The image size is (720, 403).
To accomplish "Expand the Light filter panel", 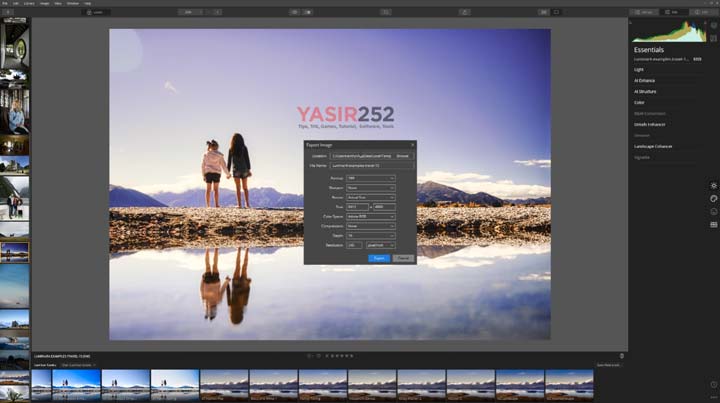I will click(x=639, y=70).
